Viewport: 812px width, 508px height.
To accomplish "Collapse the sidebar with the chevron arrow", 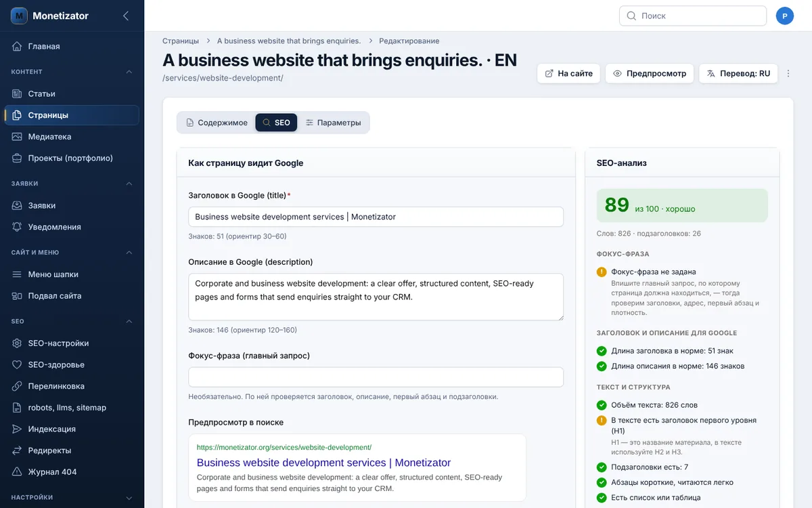I will click(x=126, y=16).
